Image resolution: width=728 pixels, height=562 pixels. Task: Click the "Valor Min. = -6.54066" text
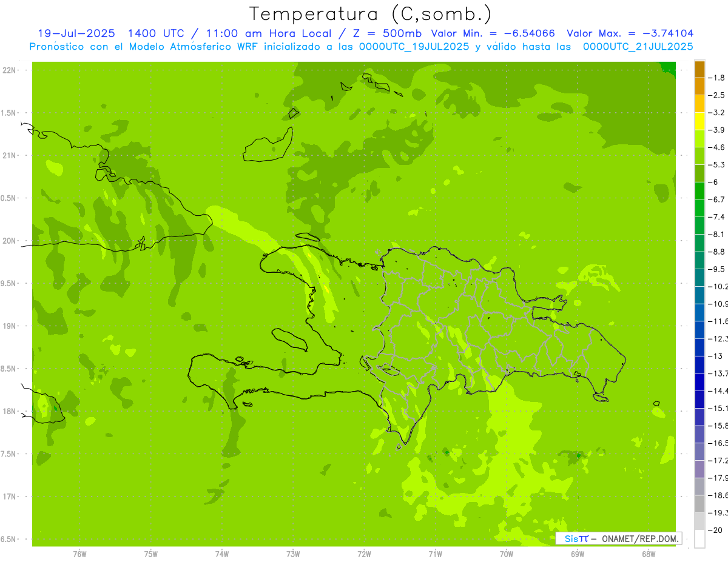pos(493,33)
